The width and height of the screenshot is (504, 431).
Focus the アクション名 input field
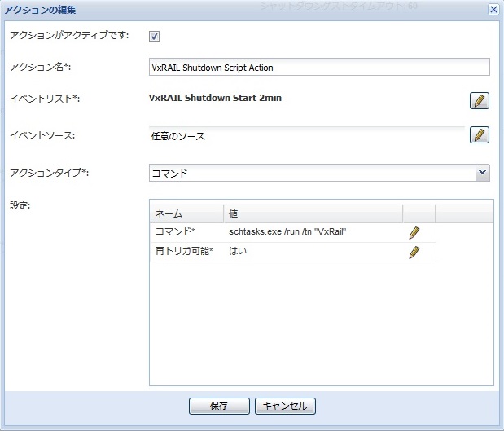(319, 68)
